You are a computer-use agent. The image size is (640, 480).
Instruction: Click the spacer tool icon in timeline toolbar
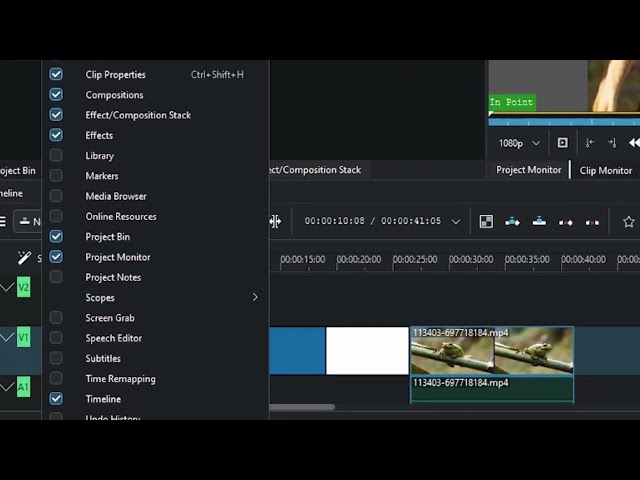pos(276,222)
